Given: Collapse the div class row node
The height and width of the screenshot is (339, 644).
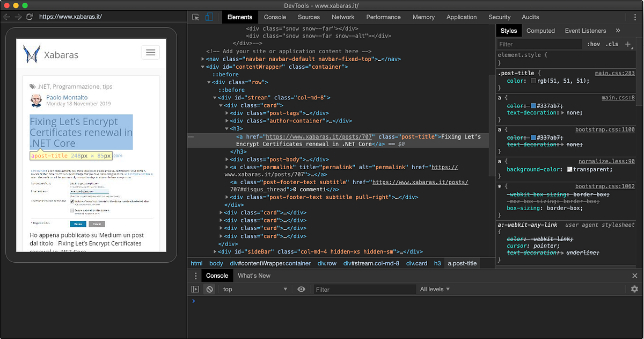Looking at the screenshot, I should point(209,82).
